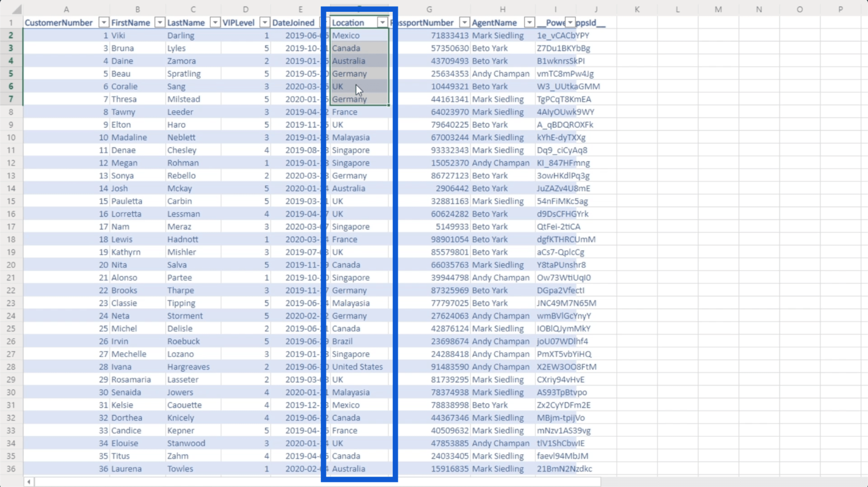Select column L header
This screenshot has height=487, width=868.
tap(677, 9)
